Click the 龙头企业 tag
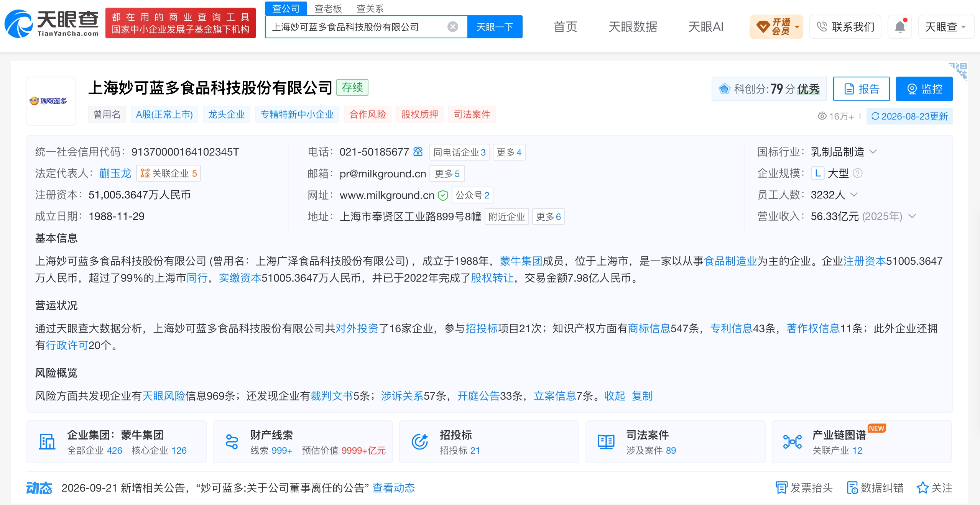Screen dimensions: 980x505 coord(226,114)
